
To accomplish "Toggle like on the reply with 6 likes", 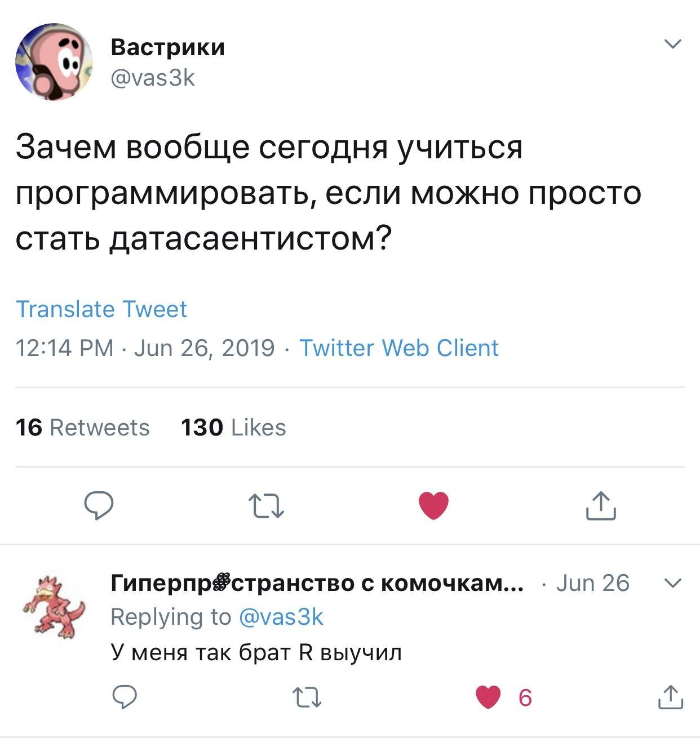I will 488,697.
